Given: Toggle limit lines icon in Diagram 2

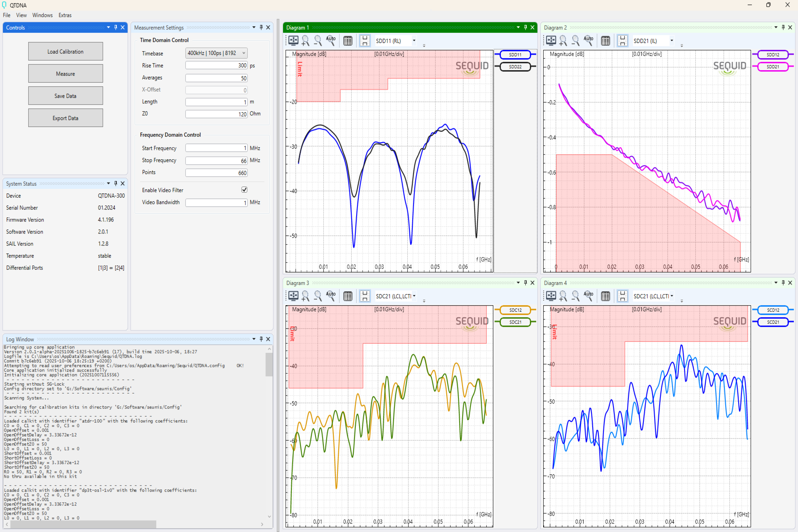Looking at the screenshot, I should coord(622,40).
